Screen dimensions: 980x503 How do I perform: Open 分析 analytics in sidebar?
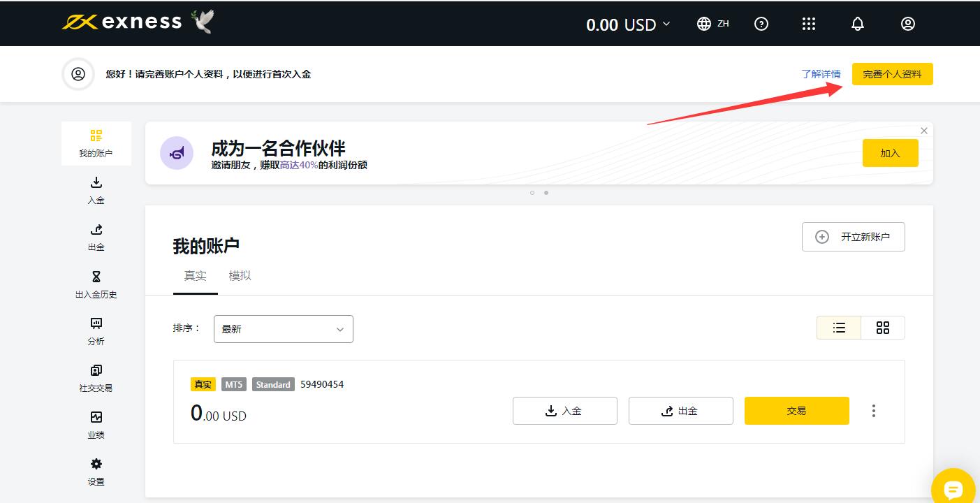pyautogui.click(x=96, y=331)
